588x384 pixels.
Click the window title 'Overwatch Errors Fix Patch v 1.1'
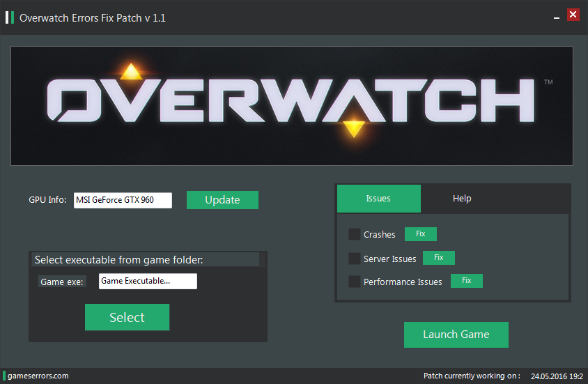(x=93, y=18)
